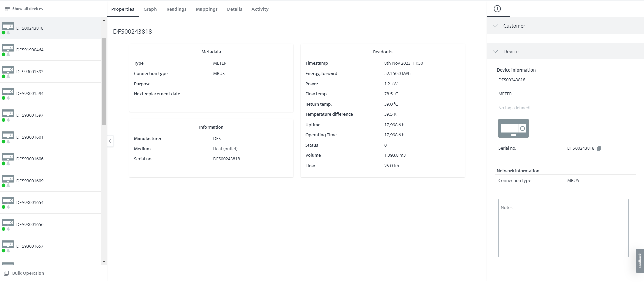Select device DFS93001606 from list
Viewport: 644px width, 283px height.
point(30,159)
